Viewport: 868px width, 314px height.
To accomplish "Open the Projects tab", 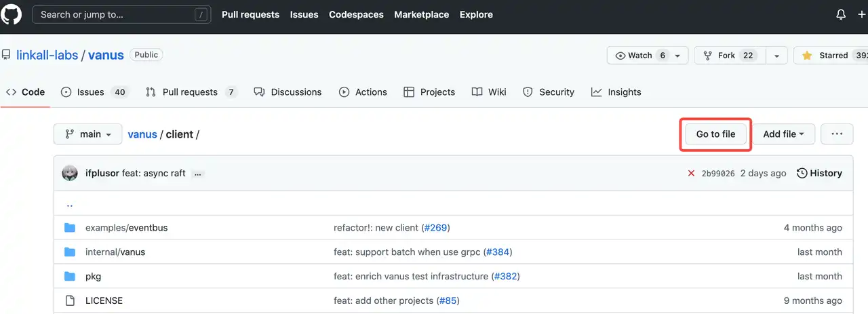I will [x=429, y=92].
